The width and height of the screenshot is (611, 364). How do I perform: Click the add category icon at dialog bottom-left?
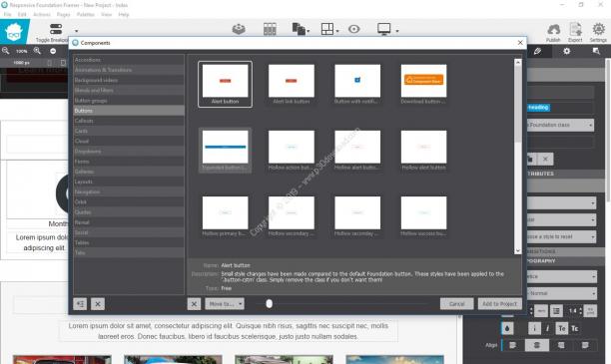pyautogui.click(x=80, y=303)
